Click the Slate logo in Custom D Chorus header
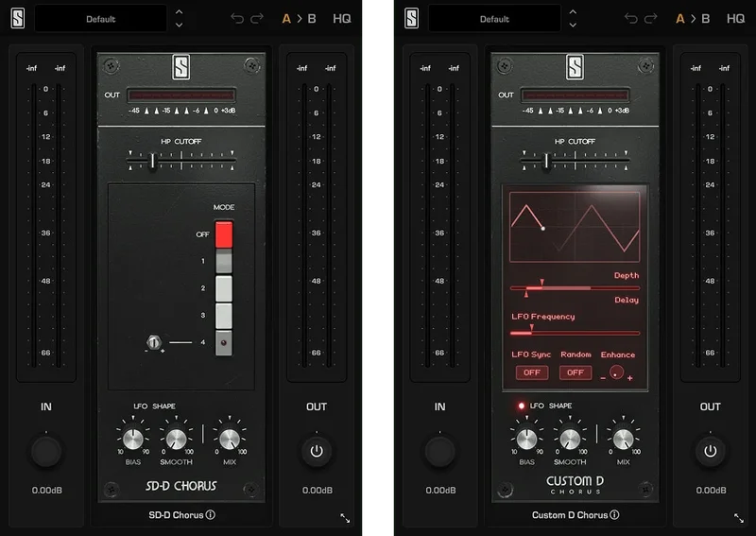Viewport: 756px width, 536px height. [411, 19]
